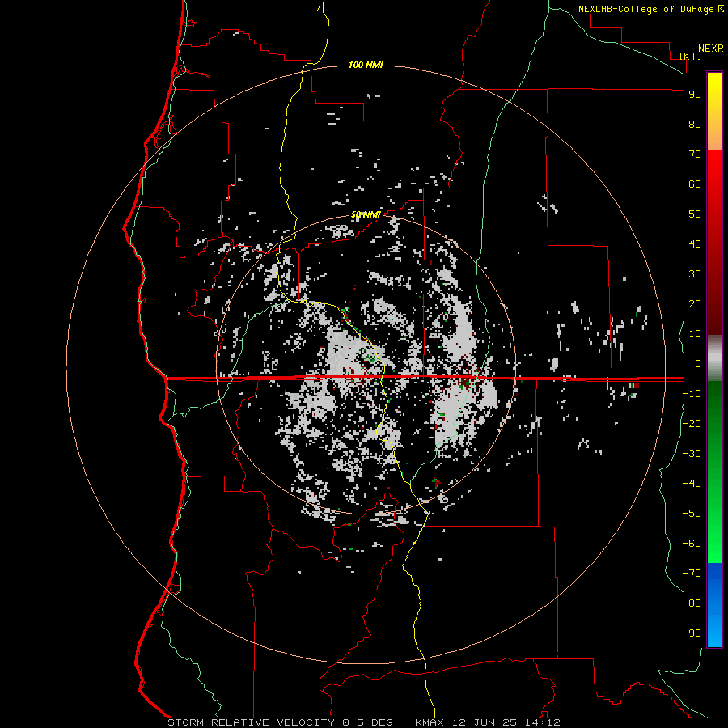Click the positive 60 scale value
Viewport: 728px width, 728px height.
click(695, 184)
